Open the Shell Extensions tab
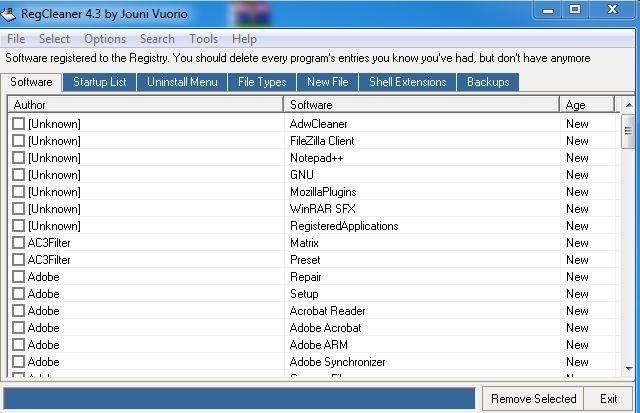This screenshot has height=413, width=640. click(x=407, y=82)
